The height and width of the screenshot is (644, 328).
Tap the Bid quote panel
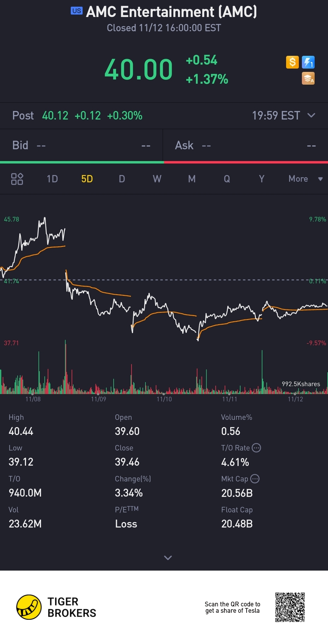click(x=81, y=145)
